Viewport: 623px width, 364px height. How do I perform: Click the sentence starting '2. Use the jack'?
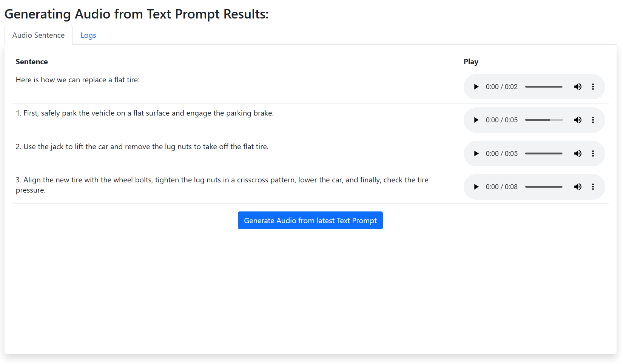click(142, 147)
